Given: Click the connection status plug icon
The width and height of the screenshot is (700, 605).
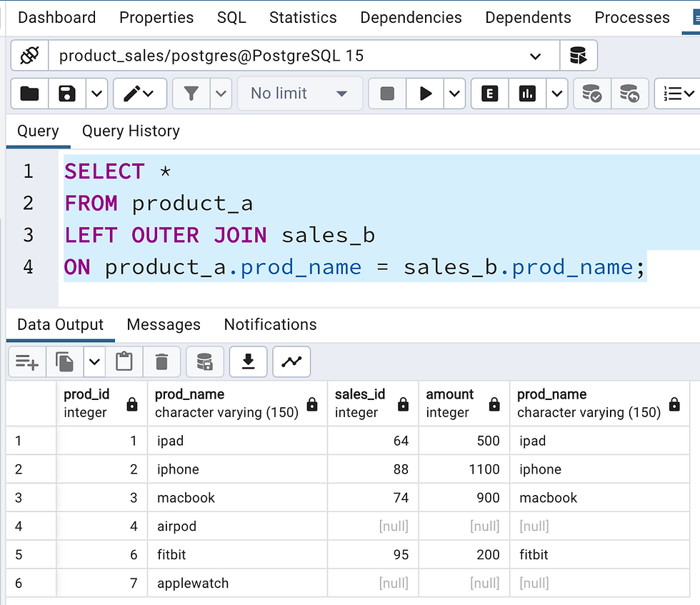Looking at the screenshot, I should [29, 56].
